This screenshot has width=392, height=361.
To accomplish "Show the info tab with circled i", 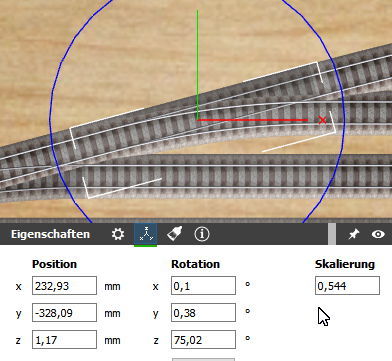I will pyautogui.click(x=202, y=234).
